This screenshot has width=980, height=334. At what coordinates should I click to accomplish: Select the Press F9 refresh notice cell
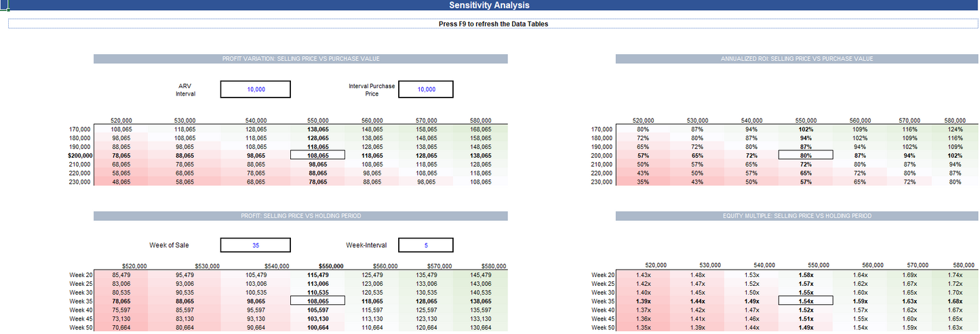point(493,24)
